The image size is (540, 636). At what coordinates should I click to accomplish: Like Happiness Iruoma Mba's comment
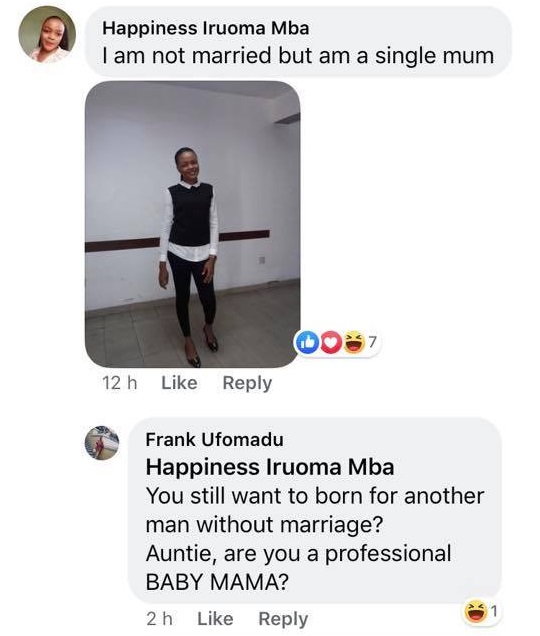(179, 382)
